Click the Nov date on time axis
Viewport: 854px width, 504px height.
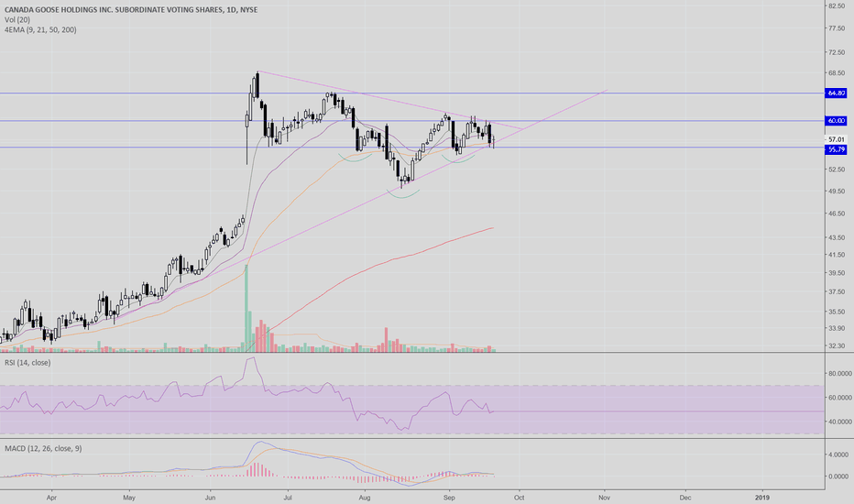tap(604, 498)
